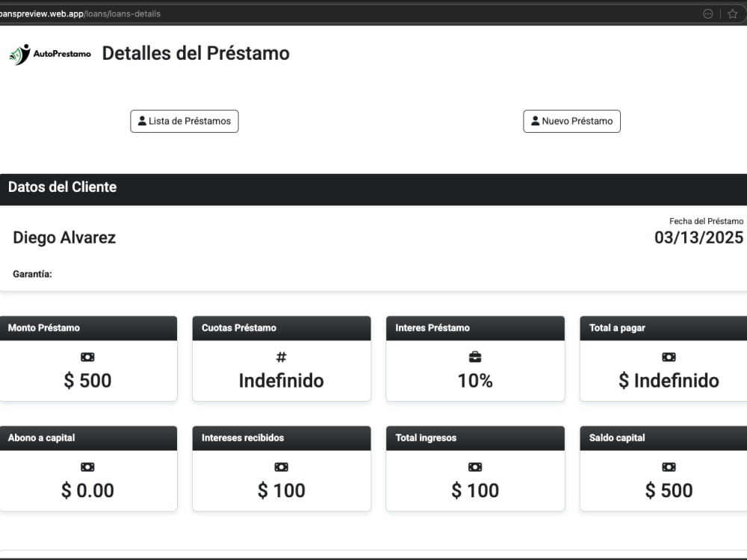This screenshot has width=747, height=560.
Task: Click the AutoPrestamo logo
Action: (x=50, y=55)
